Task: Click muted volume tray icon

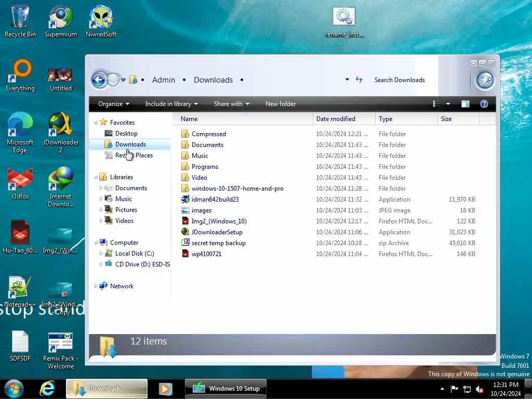Action: point(480,389)
